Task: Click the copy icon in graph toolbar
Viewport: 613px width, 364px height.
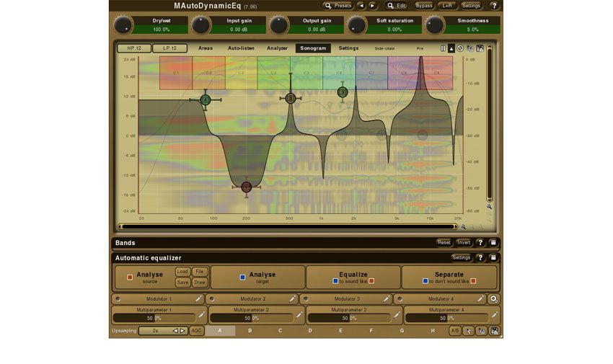Action: (x=470, y=48)
